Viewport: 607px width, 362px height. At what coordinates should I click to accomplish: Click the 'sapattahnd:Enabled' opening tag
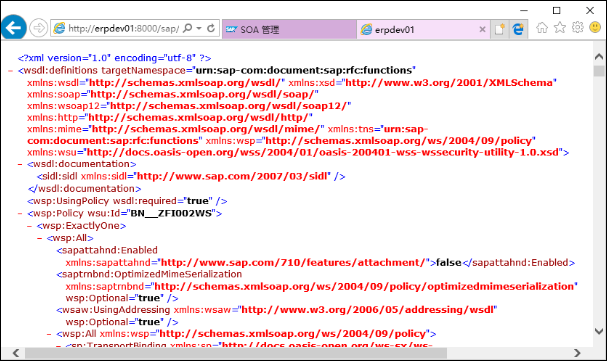tap(110, 250)
